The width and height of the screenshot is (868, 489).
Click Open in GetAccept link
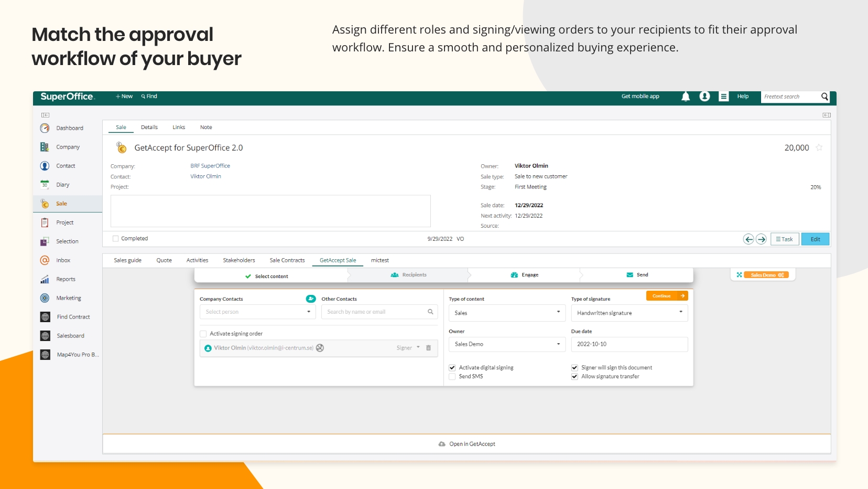click(467, 444)
